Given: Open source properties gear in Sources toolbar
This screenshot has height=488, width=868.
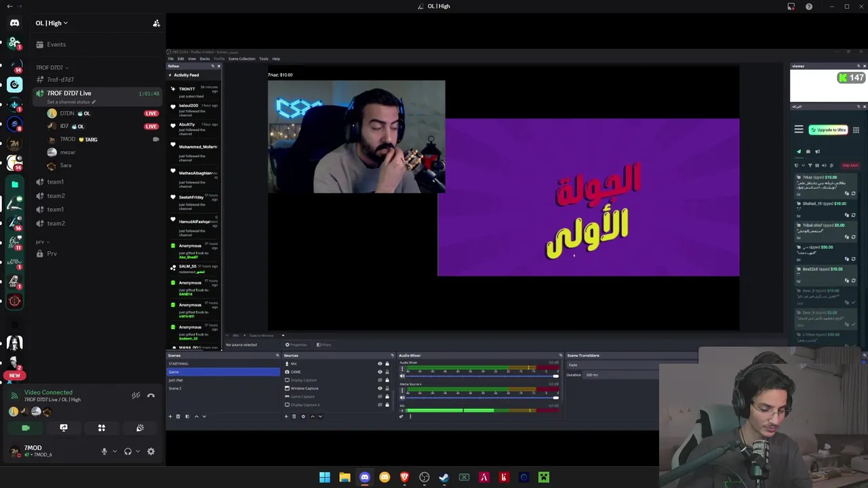Looking at the screenshot, I should 303,416.
